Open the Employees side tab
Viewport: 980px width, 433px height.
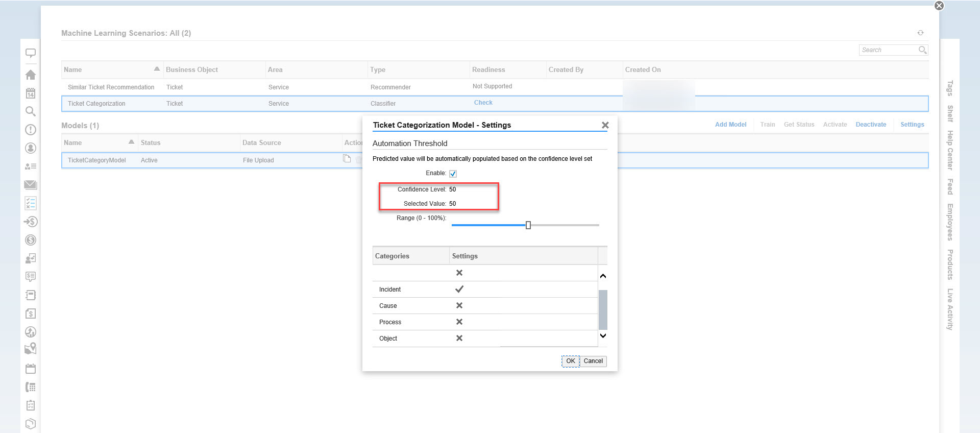pyautogui.click(x=950, y=222)
